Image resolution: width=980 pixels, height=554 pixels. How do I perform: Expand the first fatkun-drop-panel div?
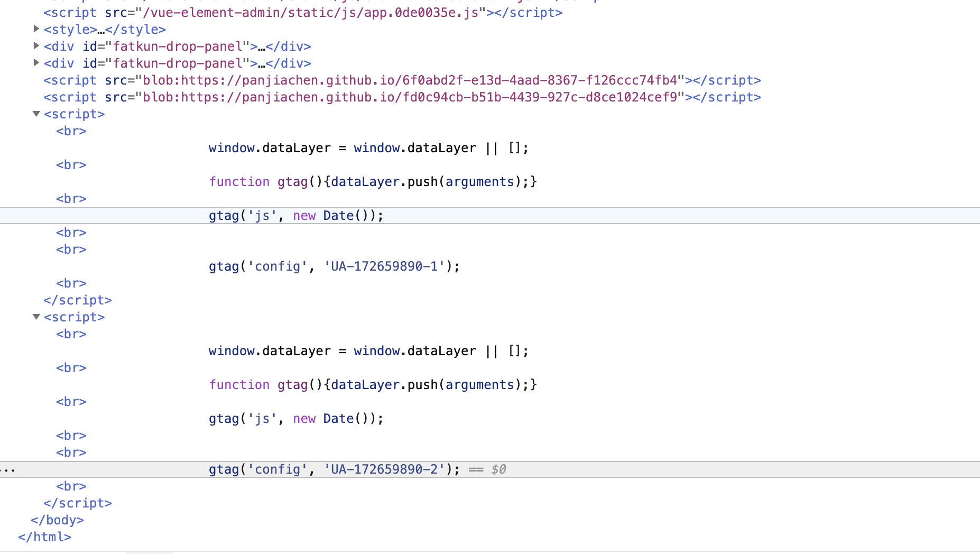click(35, 46)
